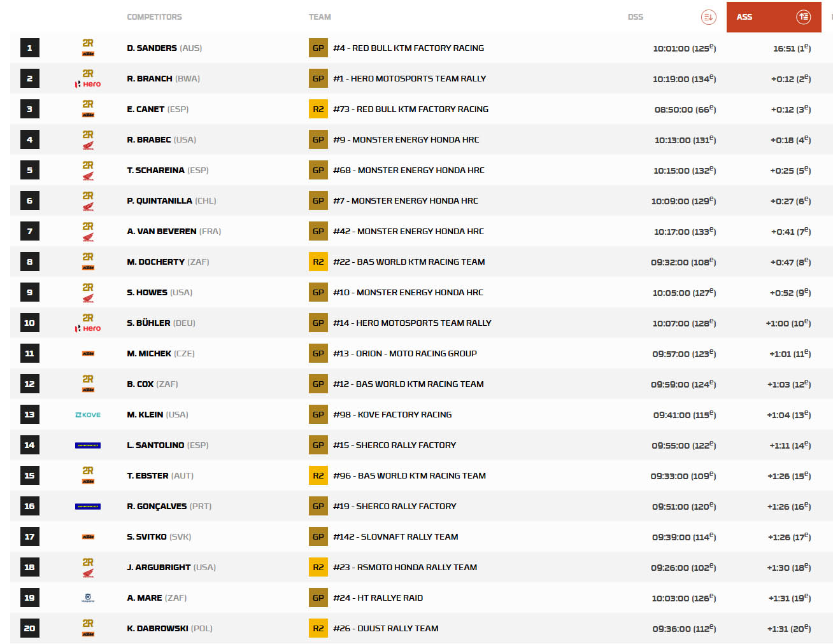Click the TEAM column header
The height and width of the screenshot is (644, 833).
[x=320, y=17]
